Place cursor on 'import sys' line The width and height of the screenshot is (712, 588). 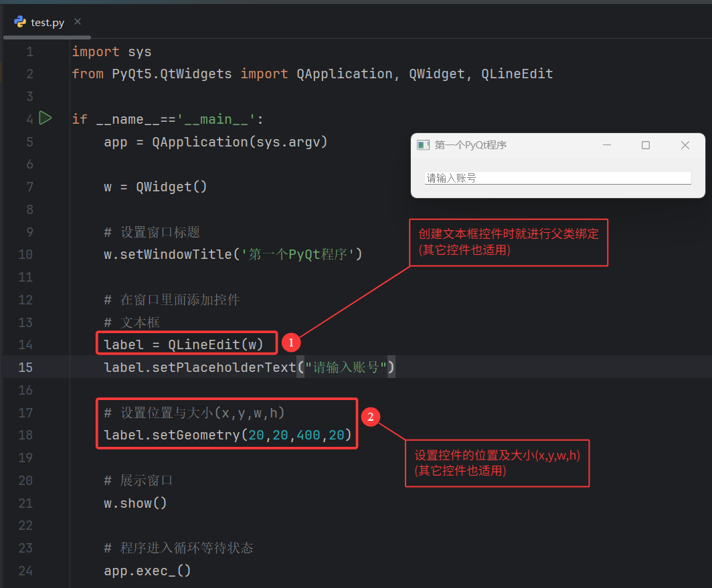(x=112, y=52)
